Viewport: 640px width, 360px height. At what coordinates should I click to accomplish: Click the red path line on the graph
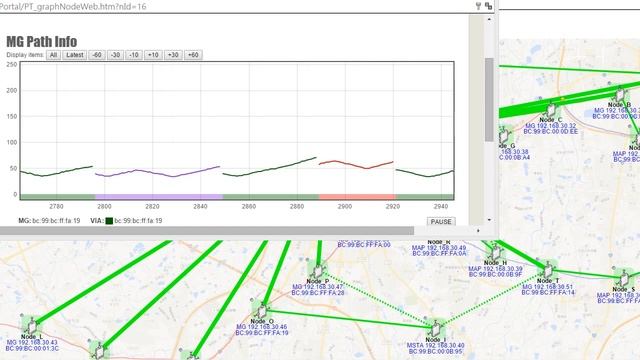356,164
